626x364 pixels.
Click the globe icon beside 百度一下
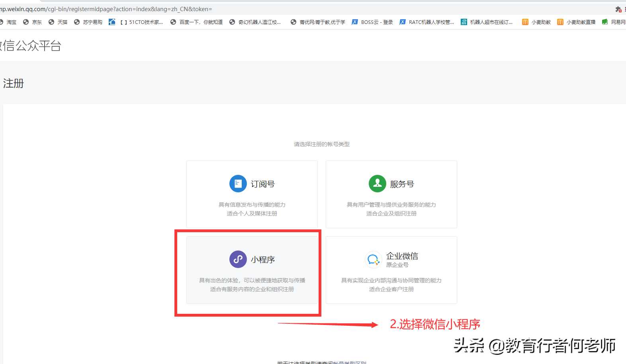point(173,22)
